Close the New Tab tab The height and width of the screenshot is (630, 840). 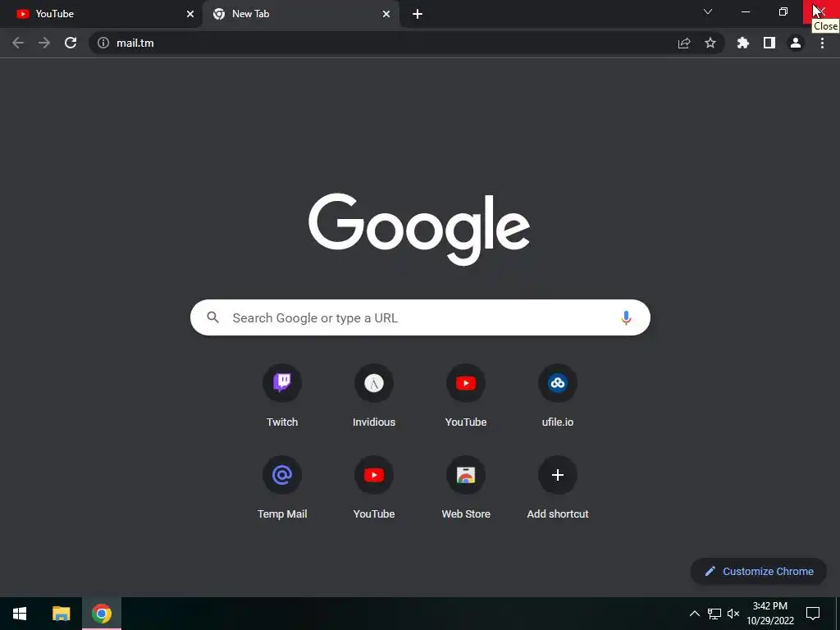click(386, 14)
